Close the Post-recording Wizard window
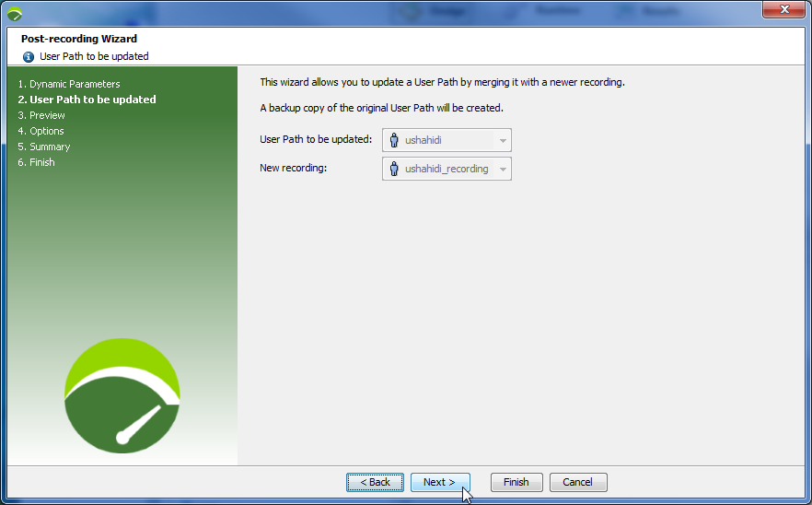The height and width of the screenshot is (505, 812). pos(784,9)
